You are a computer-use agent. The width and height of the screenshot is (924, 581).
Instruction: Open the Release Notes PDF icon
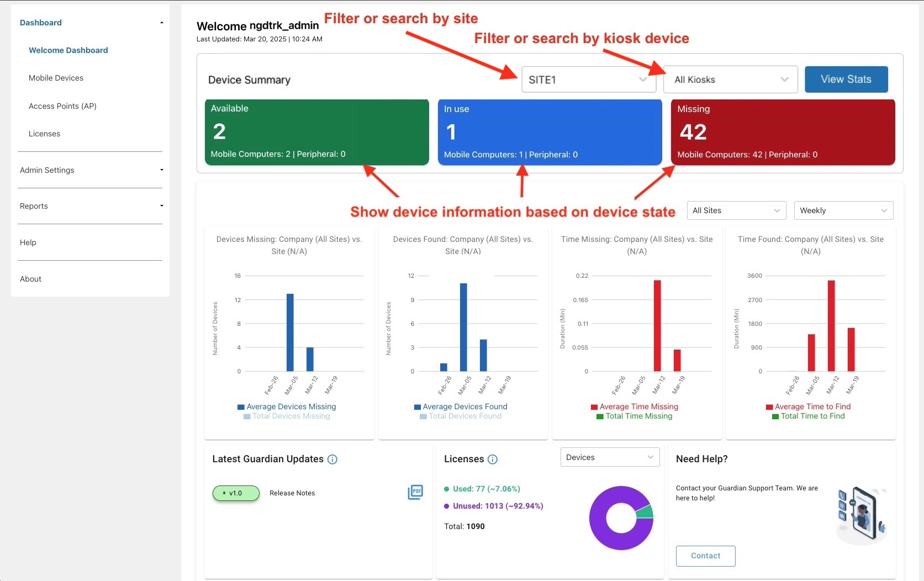point(415,492)
